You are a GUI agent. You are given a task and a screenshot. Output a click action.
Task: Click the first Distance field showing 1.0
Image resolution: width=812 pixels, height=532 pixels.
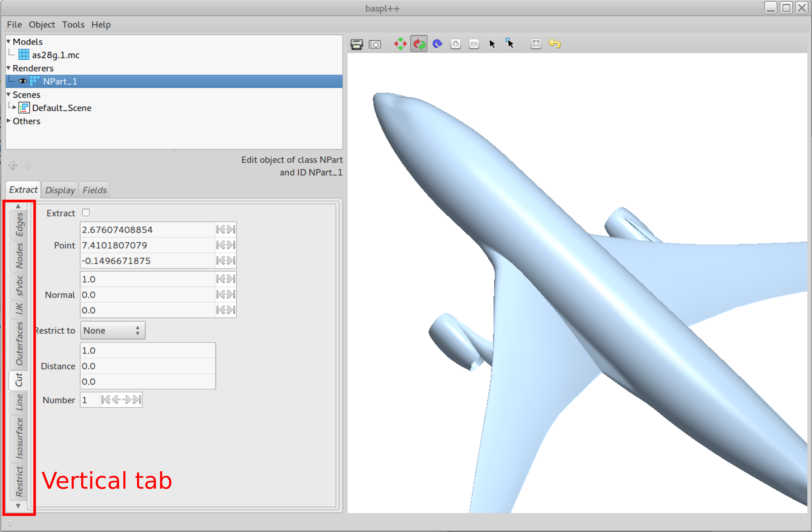[x=148, y=350]
